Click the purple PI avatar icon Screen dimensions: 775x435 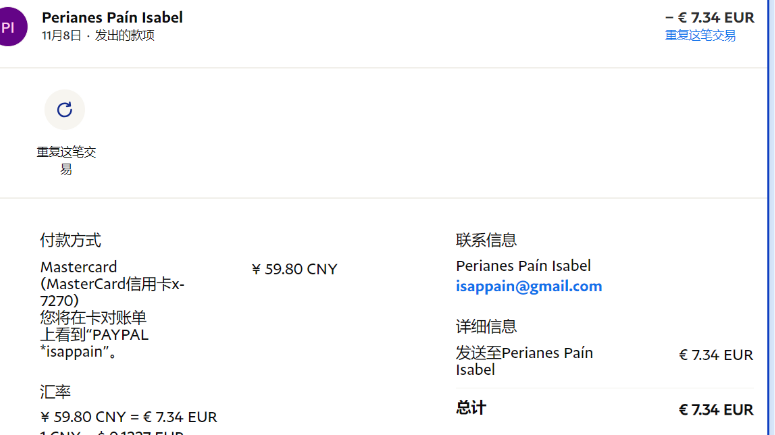(10, 27)
